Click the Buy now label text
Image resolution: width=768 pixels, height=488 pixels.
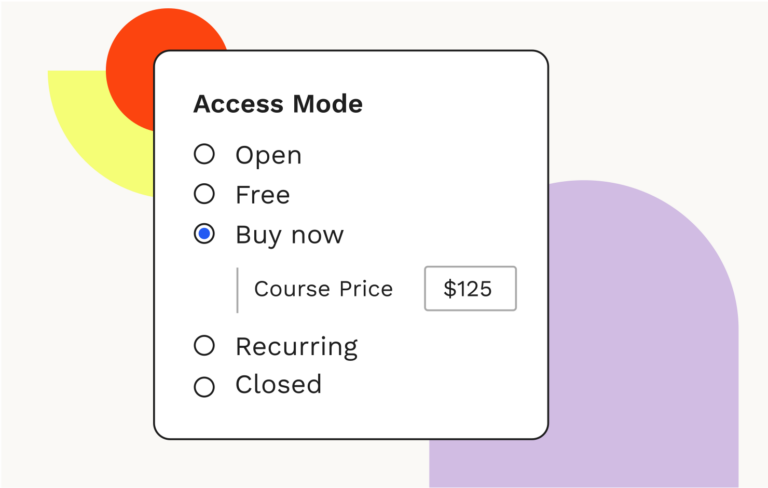(x=289, y=235)
